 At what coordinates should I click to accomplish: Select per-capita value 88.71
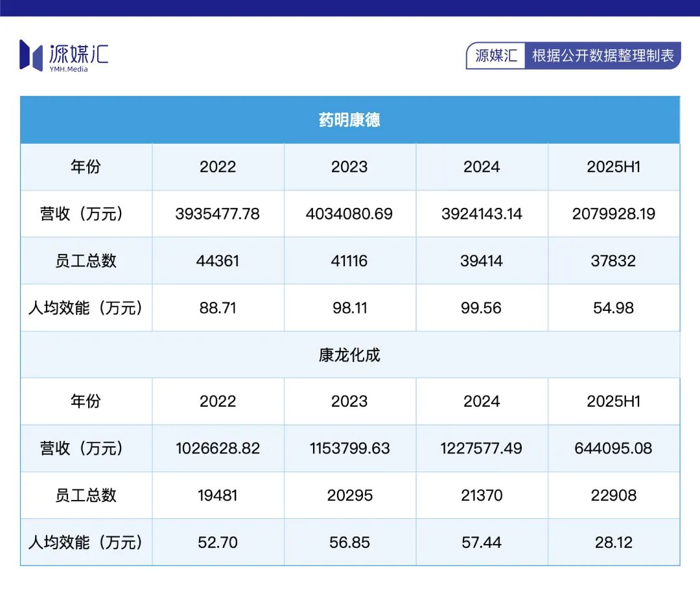pyautogui.click(x=217, y=308)
